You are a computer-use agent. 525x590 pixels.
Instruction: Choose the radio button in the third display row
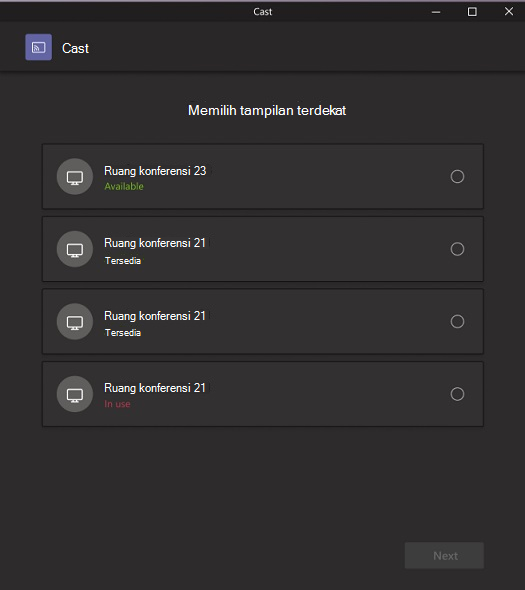(457, 321)
